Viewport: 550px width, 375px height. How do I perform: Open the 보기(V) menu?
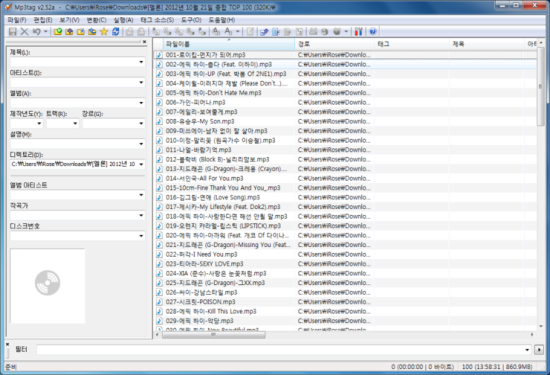(69, 20)
